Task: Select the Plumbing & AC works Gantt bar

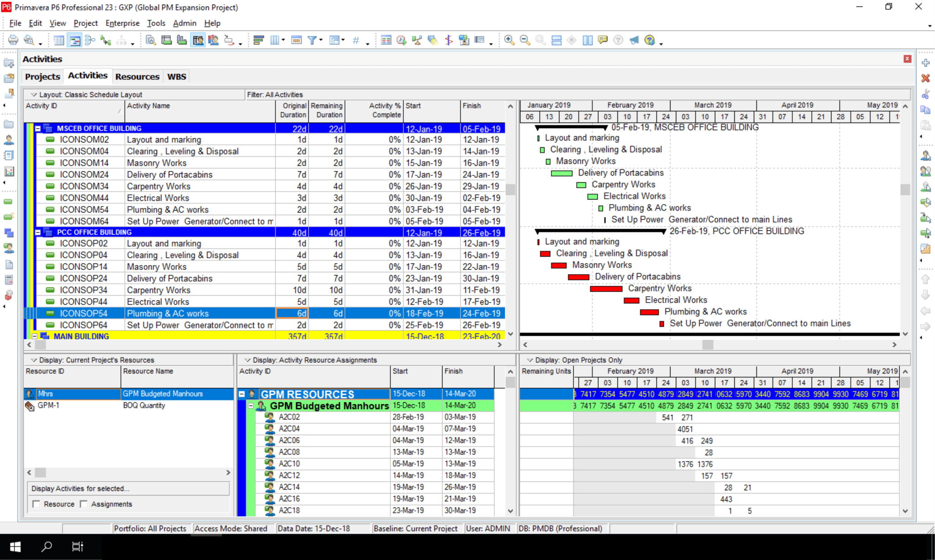Action: point(650,312)
